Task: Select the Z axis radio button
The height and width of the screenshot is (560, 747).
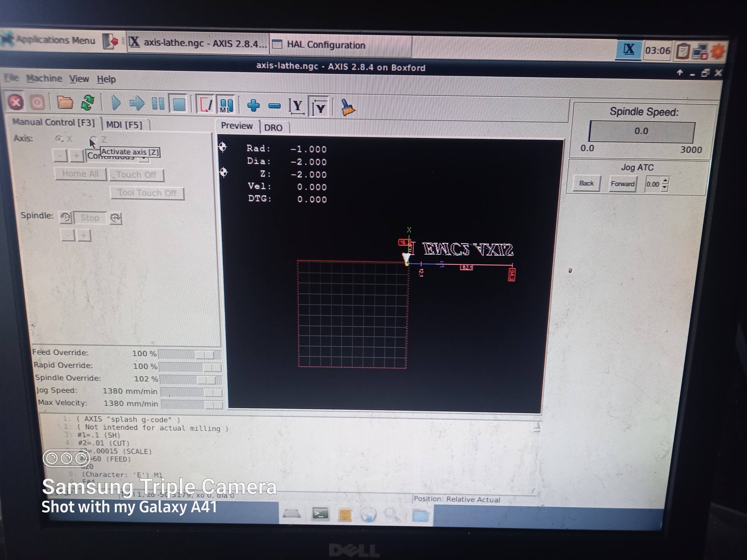Action: coord(94,139)
